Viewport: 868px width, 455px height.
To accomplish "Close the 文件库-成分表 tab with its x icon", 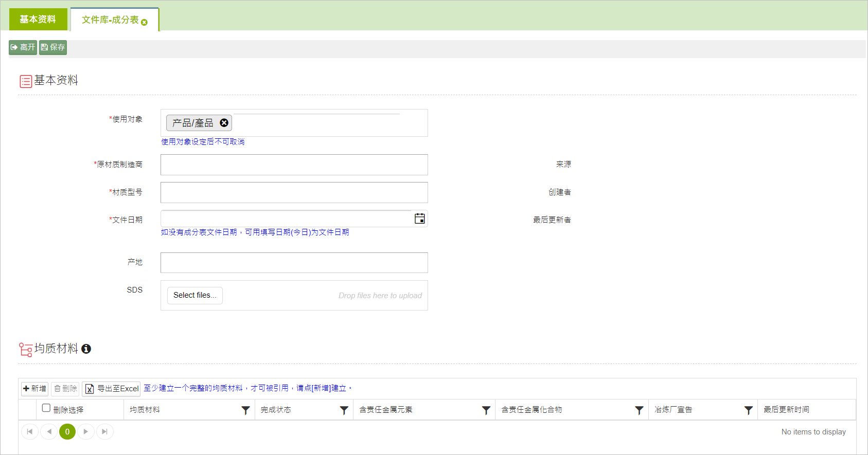I will coord(144,22).
